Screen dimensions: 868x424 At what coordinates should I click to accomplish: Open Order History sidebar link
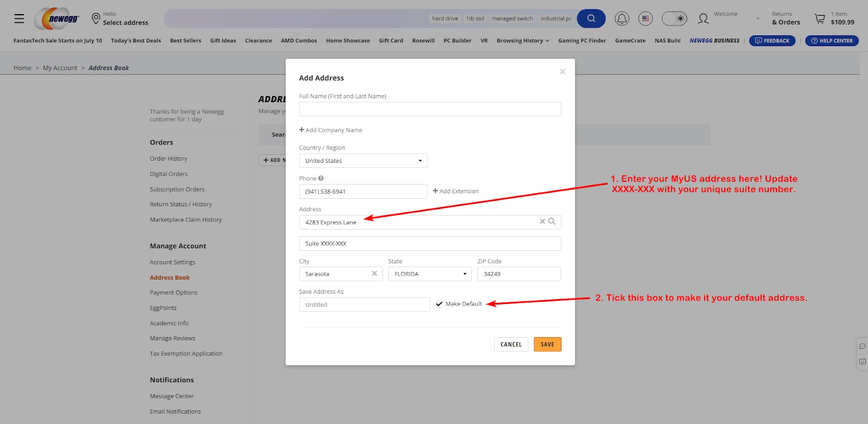169,159
